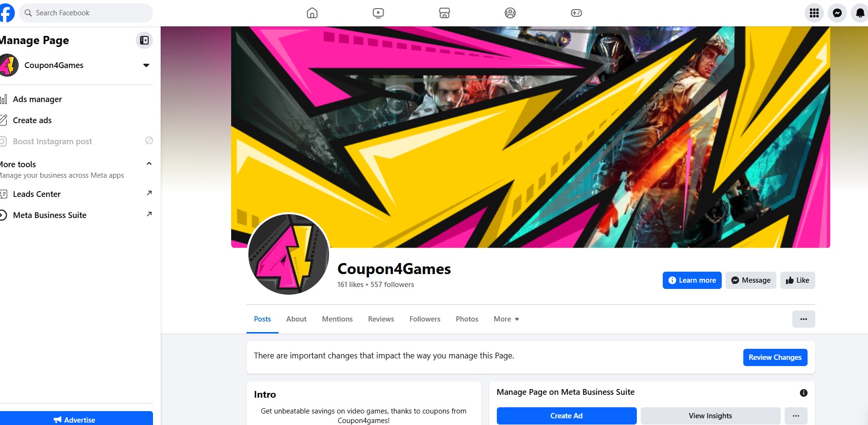Open the Messenger icon in header
This screenshot has height=425, width=868.
[x=837, y=13]
